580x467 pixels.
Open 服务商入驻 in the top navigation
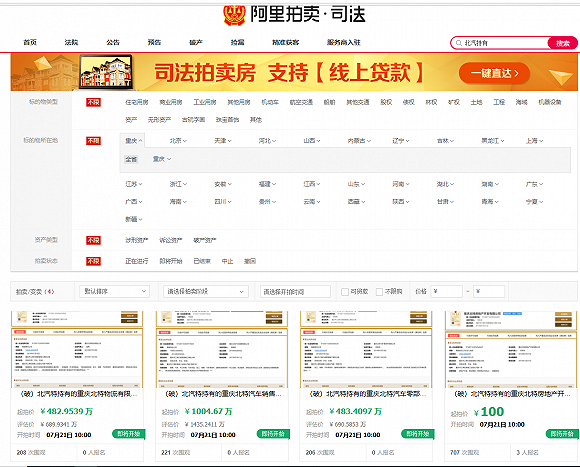[x=344, y=42]
